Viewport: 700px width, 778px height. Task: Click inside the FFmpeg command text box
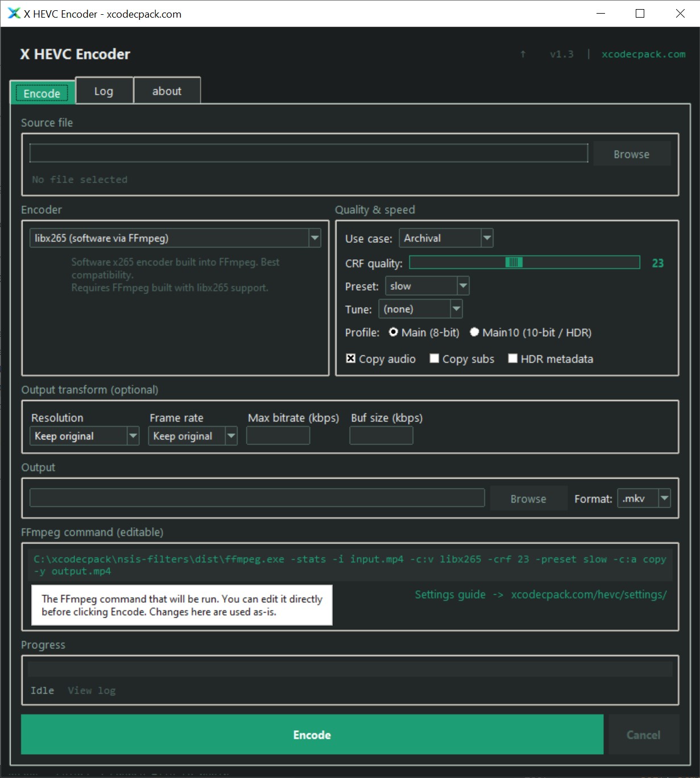tap(350, 565)
